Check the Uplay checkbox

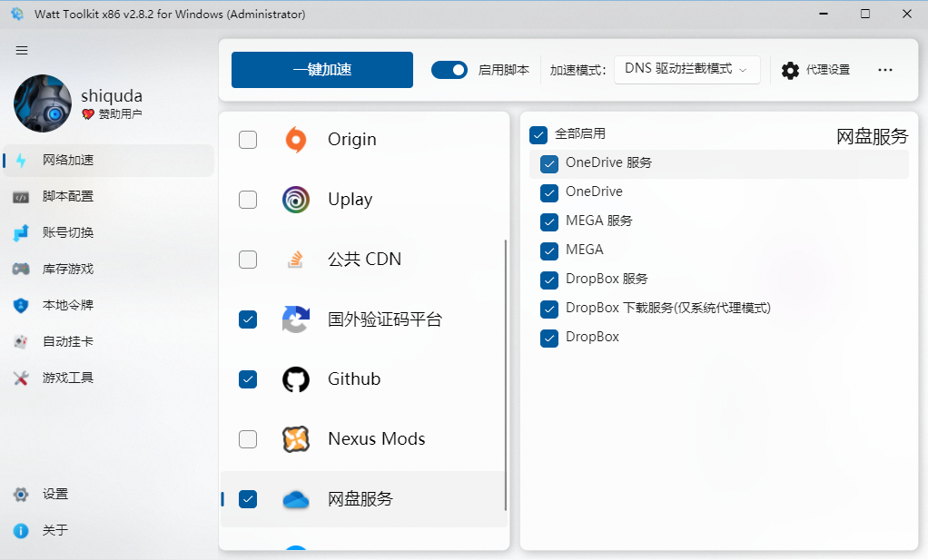click(248, 200)
